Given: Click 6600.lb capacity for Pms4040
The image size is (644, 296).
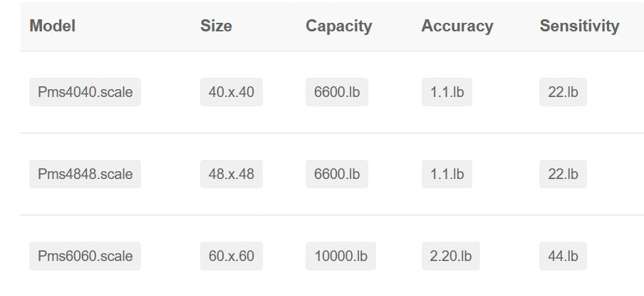Looking at the screenshot, I should [x=337, y=92].
